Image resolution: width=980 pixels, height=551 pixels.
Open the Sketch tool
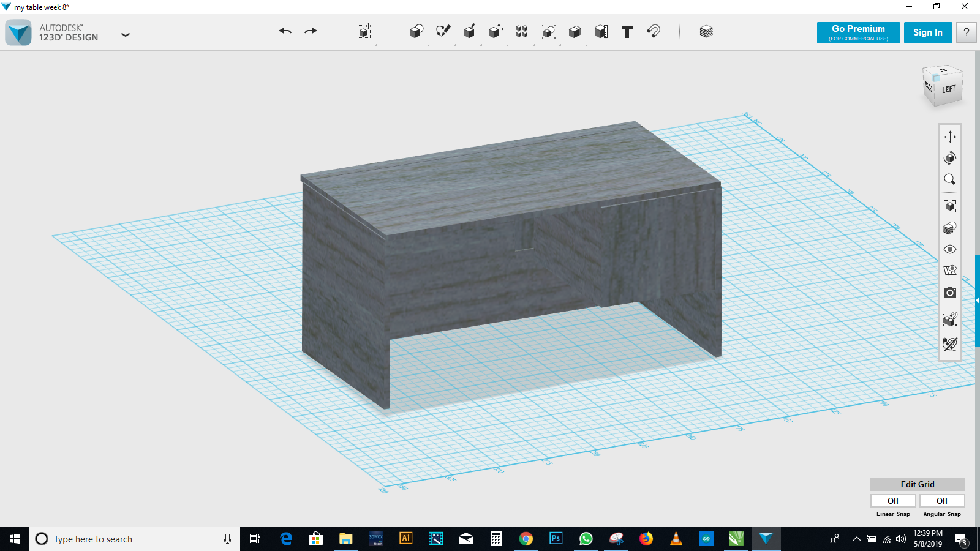tap(443, 31)
